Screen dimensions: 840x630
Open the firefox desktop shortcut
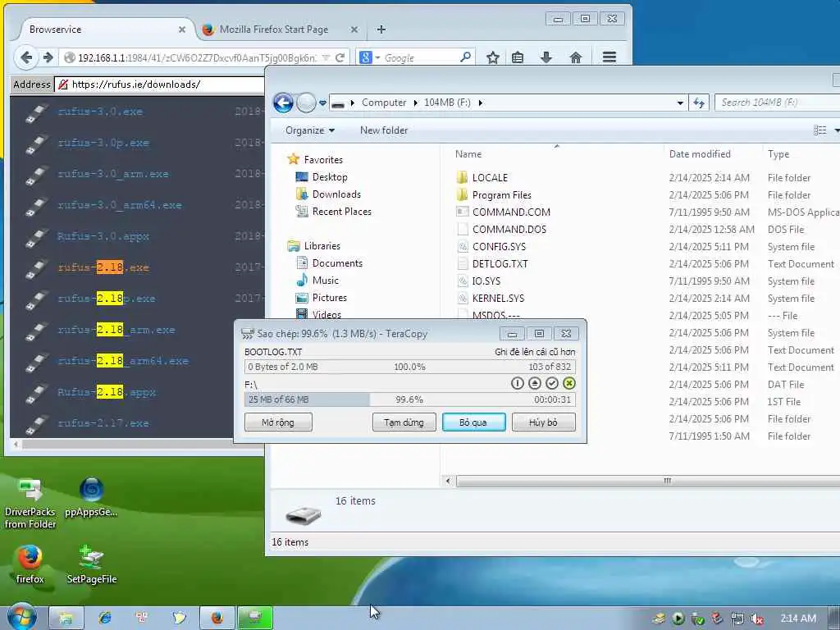pos(30,564)
